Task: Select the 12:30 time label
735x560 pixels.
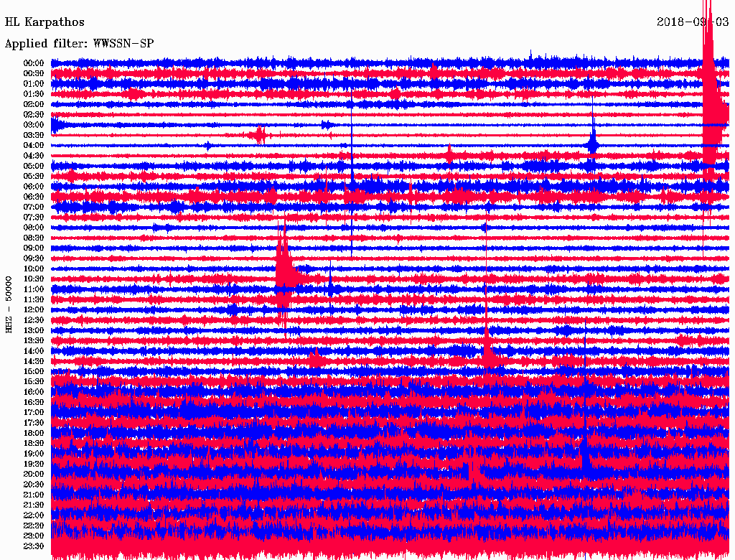Action: click(33, 320)
